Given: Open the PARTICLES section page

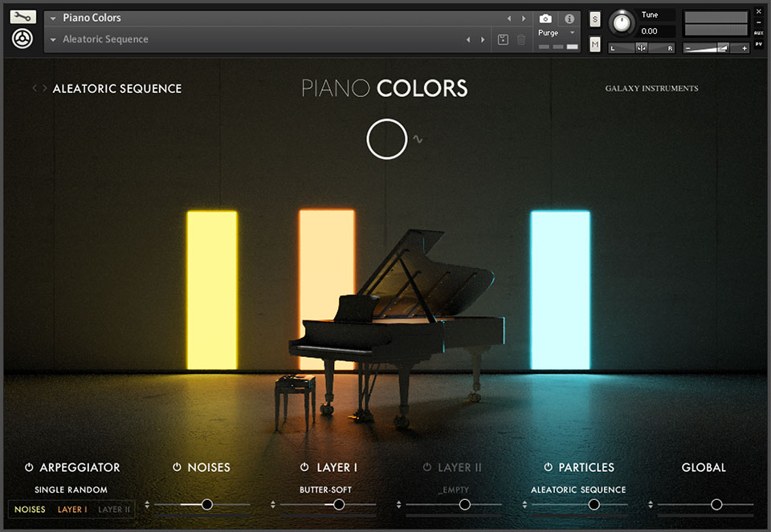Looking at the screenshot, I should coord(586,467).
